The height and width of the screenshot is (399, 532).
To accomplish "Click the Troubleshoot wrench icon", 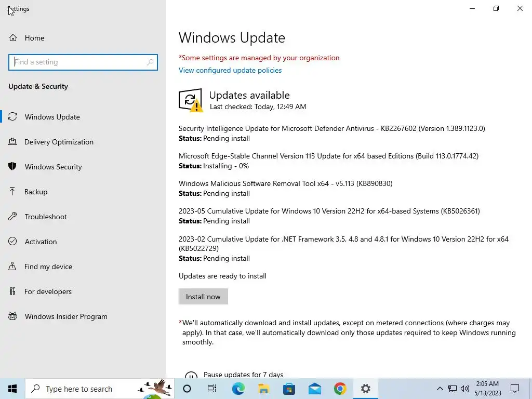I will click(12, 217).
